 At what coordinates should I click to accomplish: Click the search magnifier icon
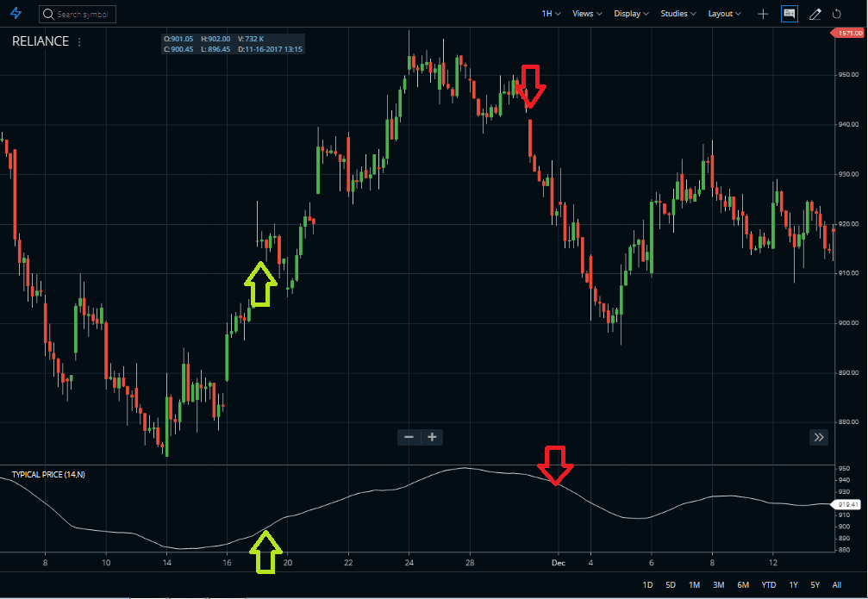pyautogui.click(x=48, y=14)
